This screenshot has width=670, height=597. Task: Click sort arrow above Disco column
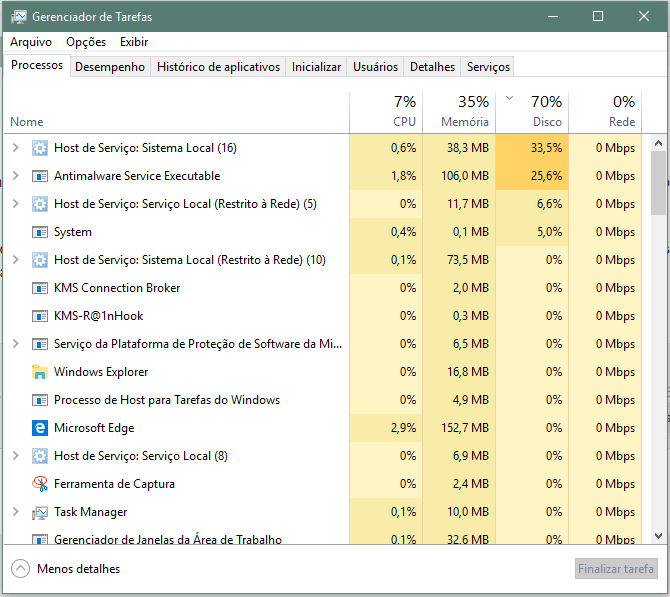(x=509, y=98)
